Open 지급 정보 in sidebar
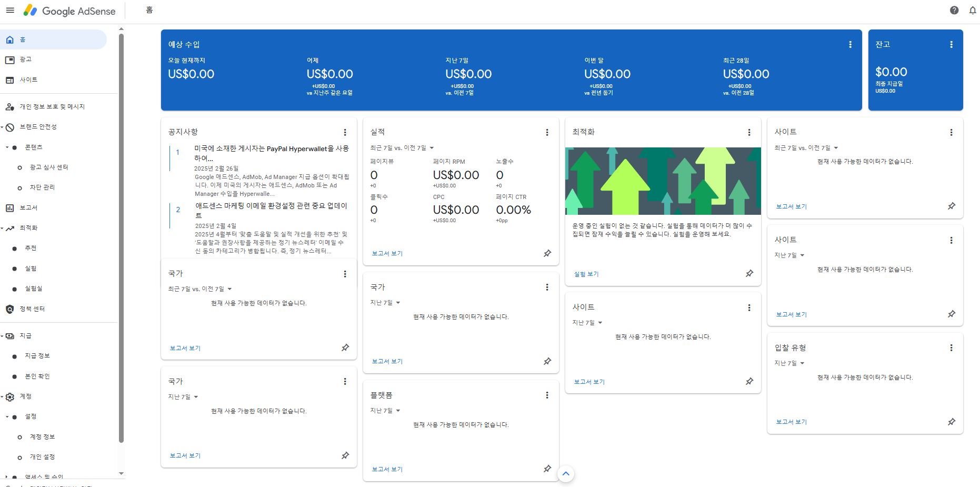Image resolution: width=980 pixels, height=487 pixels. [x=37, y=356]
